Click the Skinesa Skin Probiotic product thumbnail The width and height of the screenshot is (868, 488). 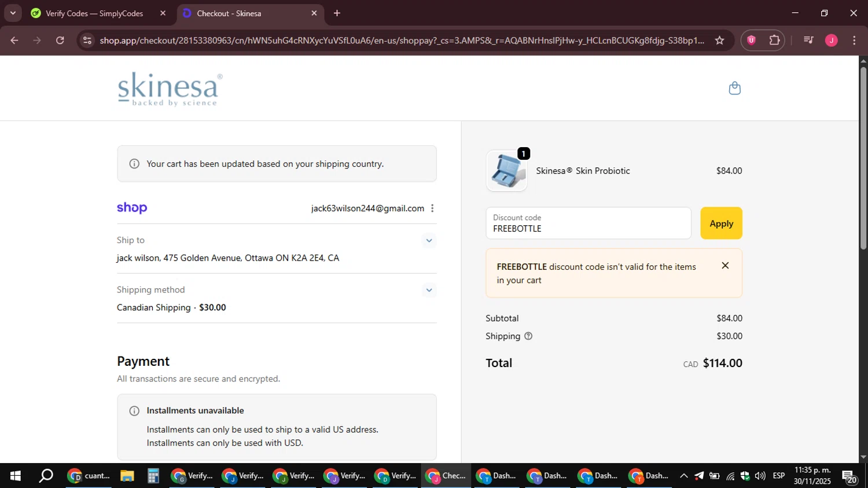507,171
